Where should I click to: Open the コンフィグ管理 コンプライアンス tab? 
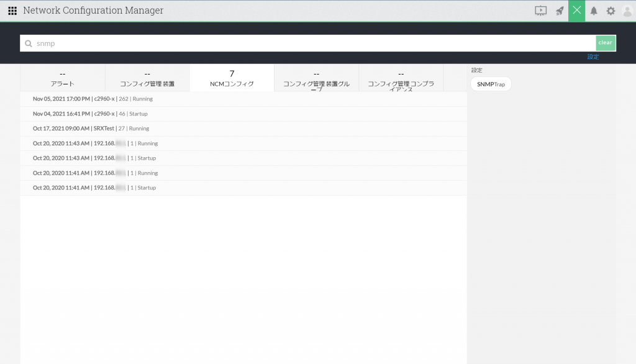tap(401, 78)
